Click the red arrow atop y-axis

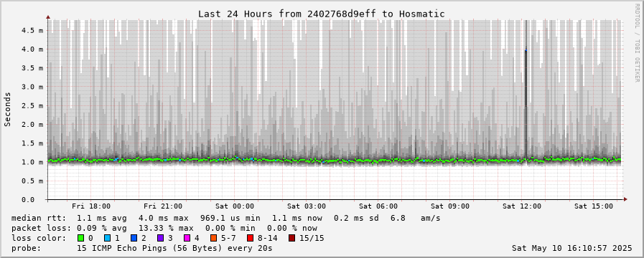click(x=48, y=17)
